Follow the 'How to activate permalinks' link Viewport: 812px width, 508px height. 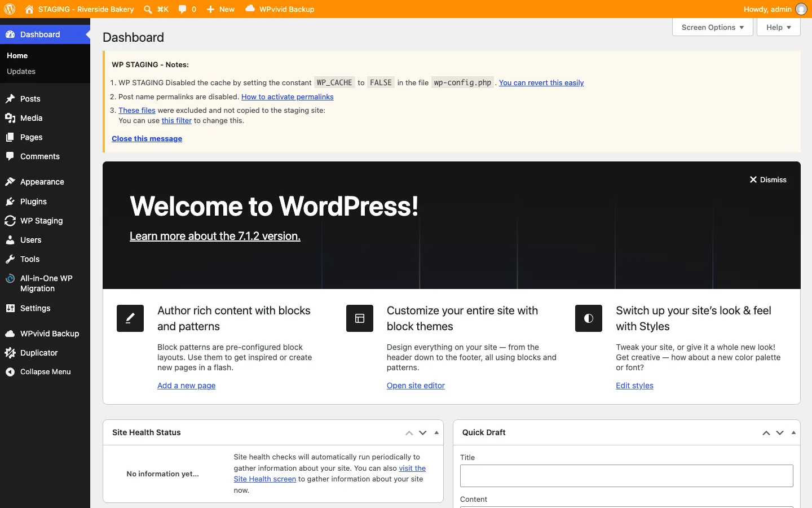point(288,97)
